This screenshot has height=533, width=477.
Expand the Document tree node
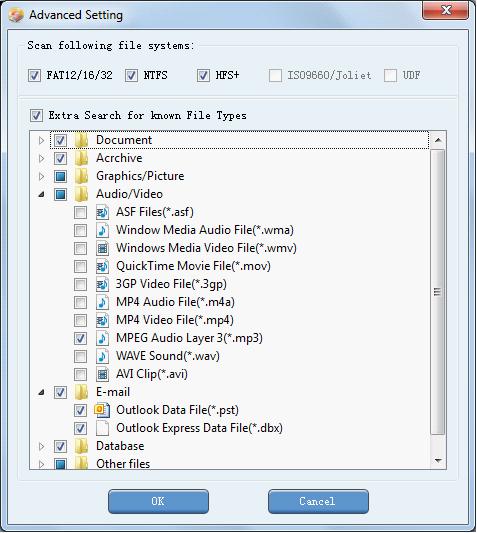tap(41, 140)
